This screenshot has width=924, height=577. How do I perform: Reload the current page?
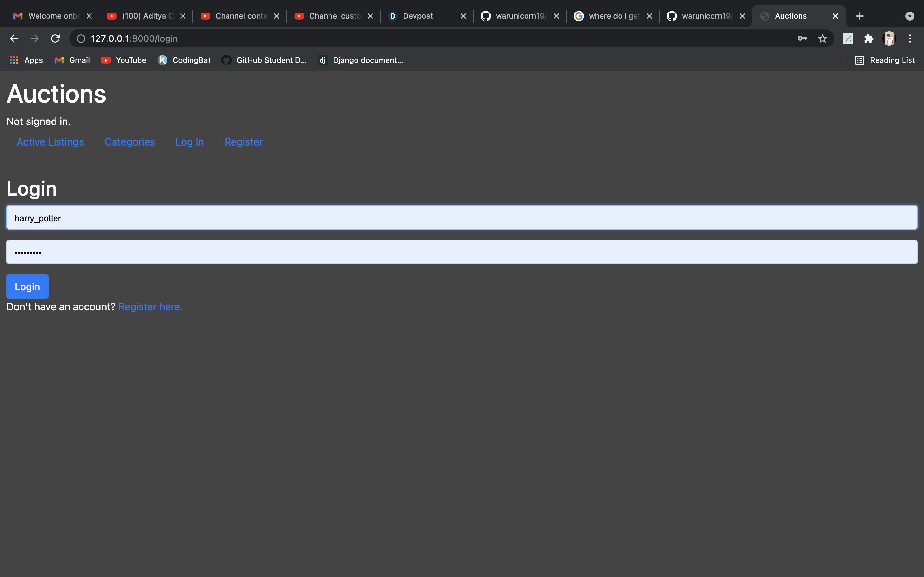pos(56,38)
